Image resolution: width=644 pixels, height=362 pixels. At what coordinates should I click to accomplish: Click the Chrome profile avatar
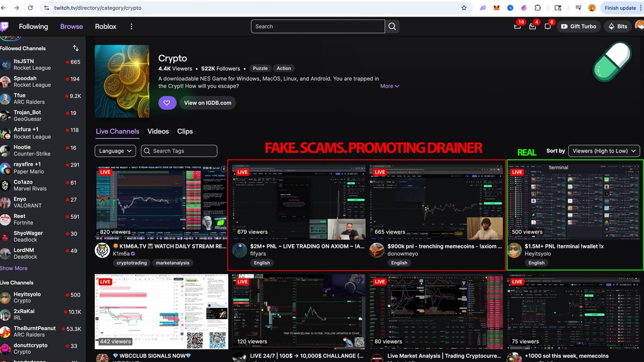(592, 8)
